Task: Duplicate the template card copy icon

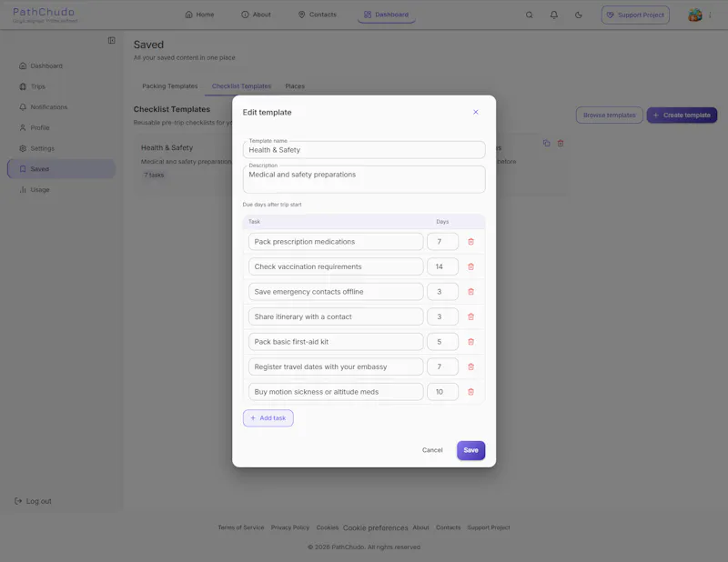Action: 547,143
